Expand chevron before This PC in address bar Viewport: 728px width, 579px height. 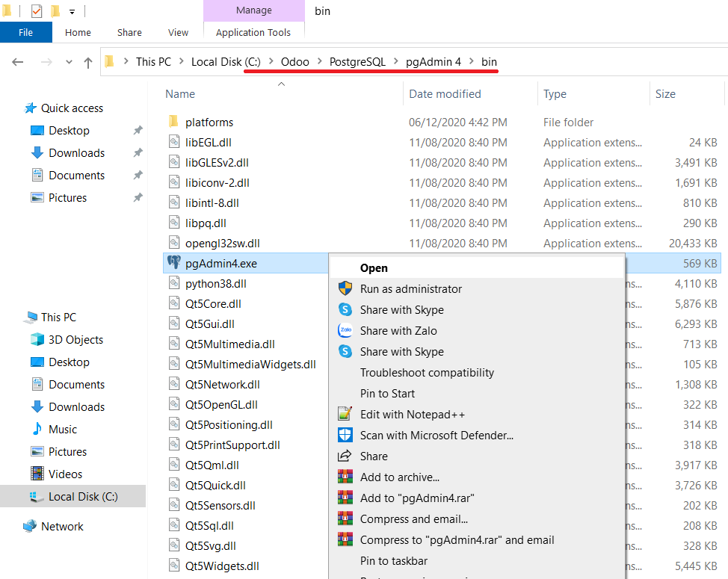click(x=126, y=61)
